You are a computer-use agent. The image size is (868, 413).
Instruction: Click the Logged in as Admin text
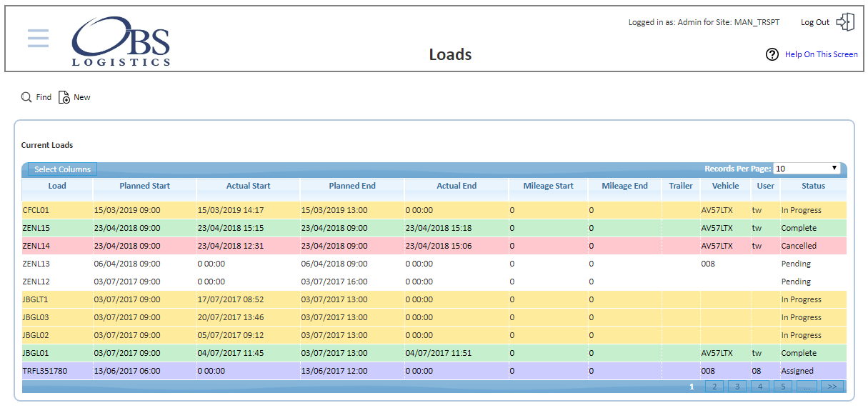point(704,22)
